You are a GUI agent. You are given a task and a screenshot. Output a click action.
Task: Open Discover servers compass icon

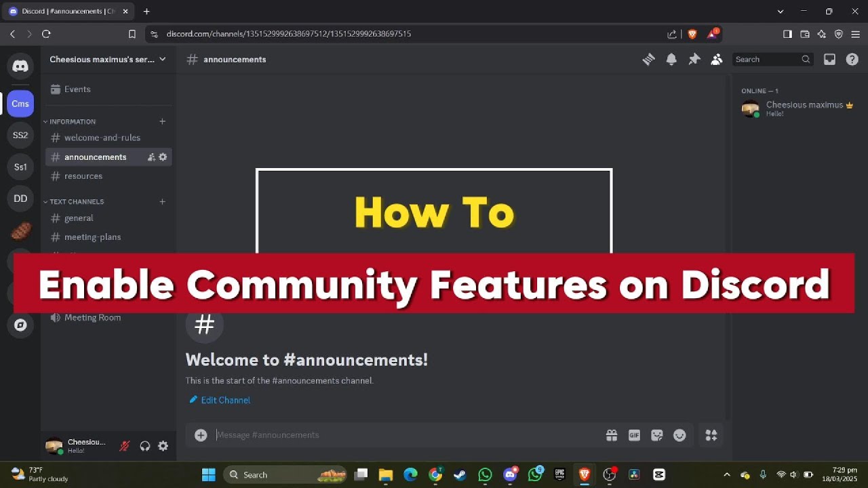pyautogui.click(x=20, y=325)
